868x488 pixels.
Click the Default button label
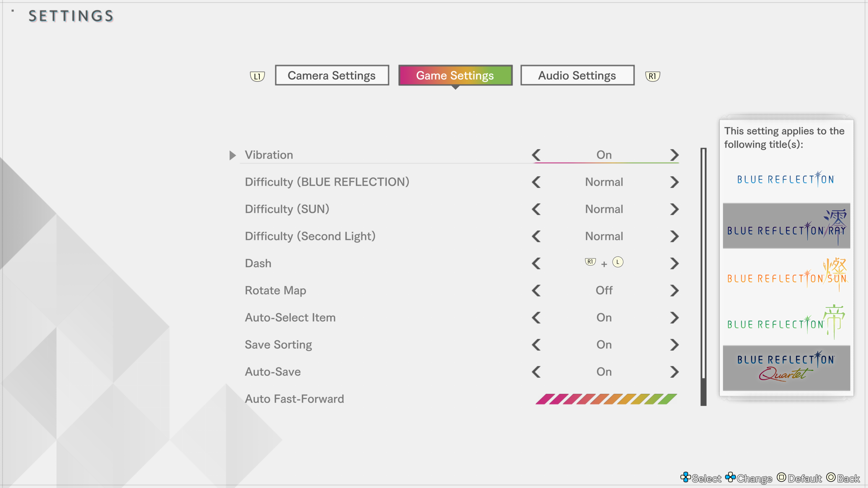point(805,479)
